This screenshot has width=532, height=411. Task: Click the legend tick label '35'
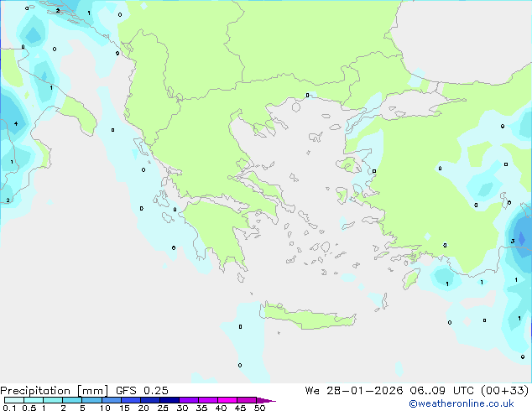pyautogui.click(x=201, y=408)
